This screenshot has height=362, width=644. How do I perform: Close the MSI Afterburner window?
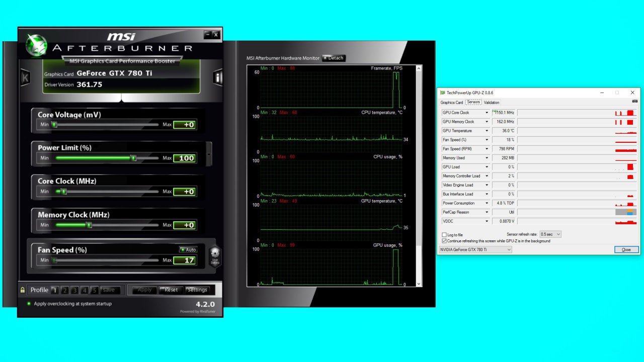tap(216, 35)
